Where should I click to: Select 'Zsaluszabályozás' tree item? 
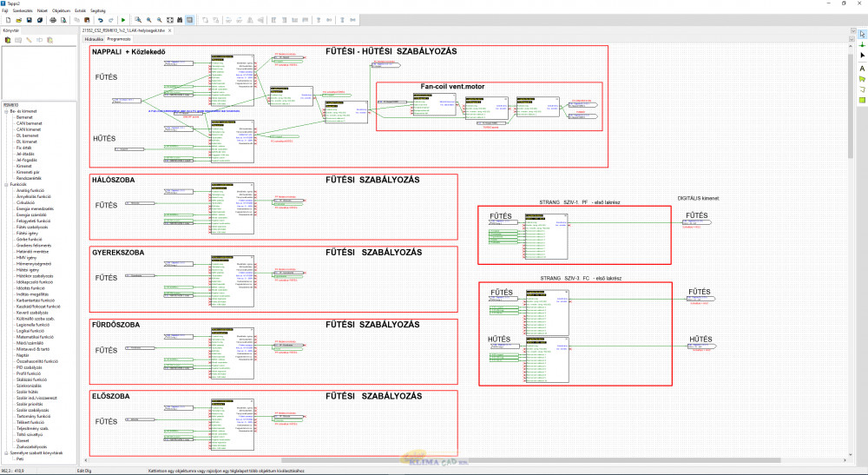31,446
